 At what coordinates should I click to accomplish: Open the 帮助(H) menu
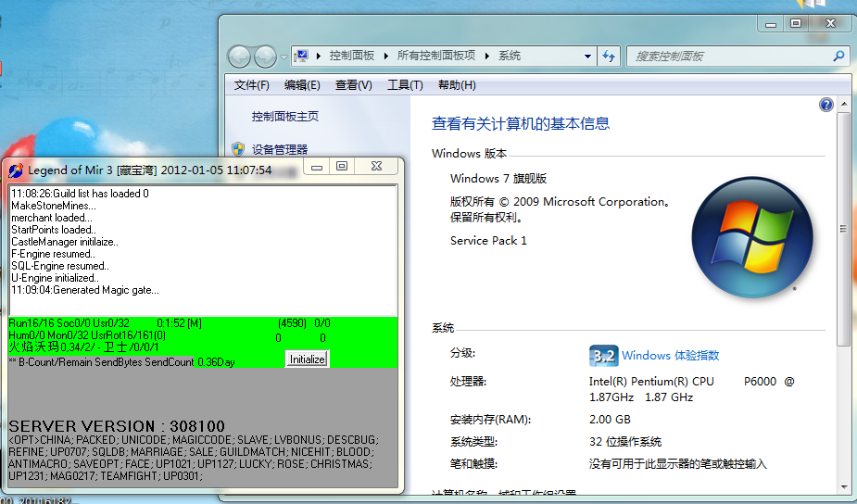tap(457, 85)
